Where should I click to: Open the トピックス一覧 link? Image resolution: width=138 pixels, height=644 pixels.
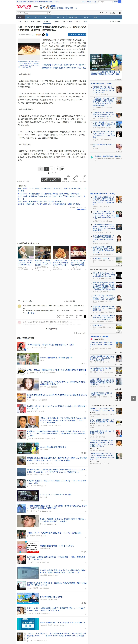tap(115, 21)
